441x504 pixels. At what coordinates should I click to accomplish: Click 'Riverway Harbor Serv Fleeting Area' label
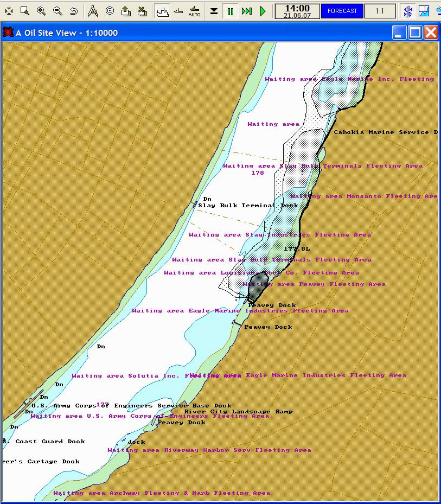238,450
